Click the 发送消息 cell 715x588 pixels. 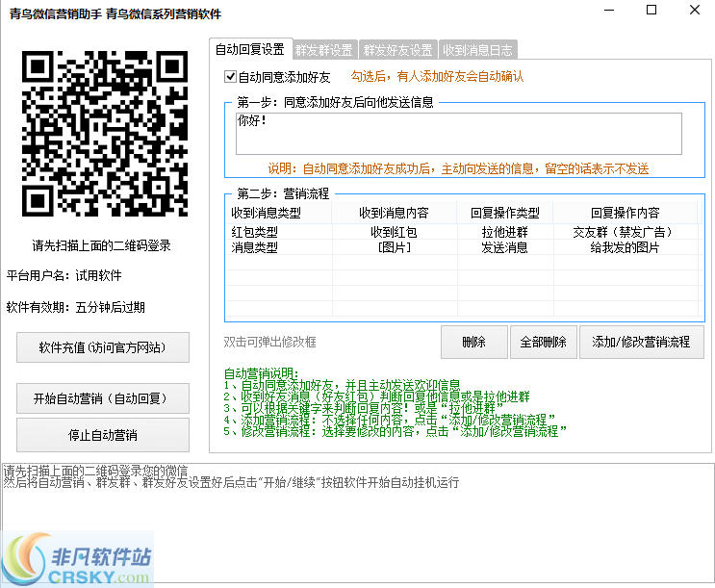pyautogui.click(x=505, y=247)
